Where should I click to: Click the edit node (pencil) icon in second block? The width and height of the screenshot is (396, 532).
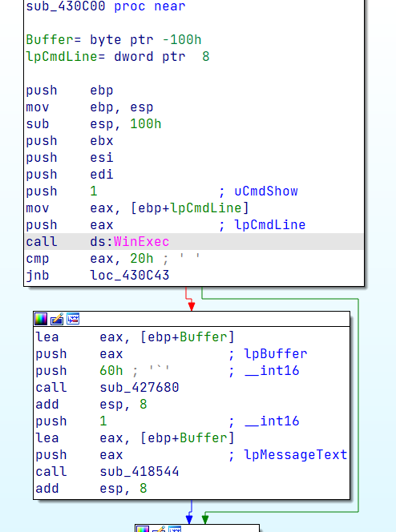pos(57,319)
